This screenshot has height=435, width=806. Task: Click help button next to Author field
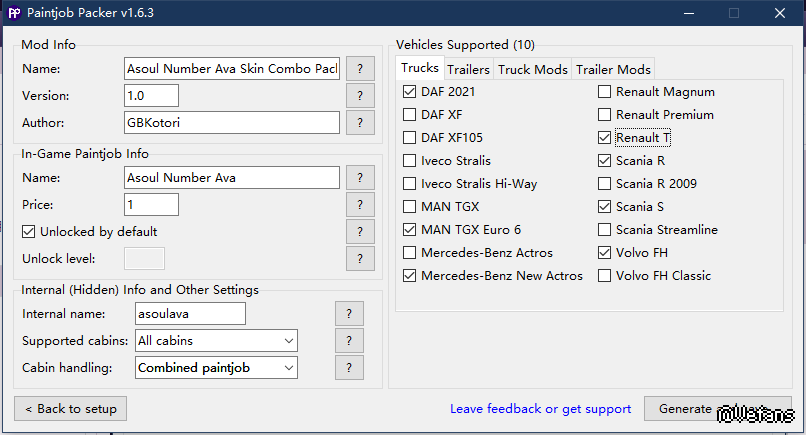click(360, 123)
